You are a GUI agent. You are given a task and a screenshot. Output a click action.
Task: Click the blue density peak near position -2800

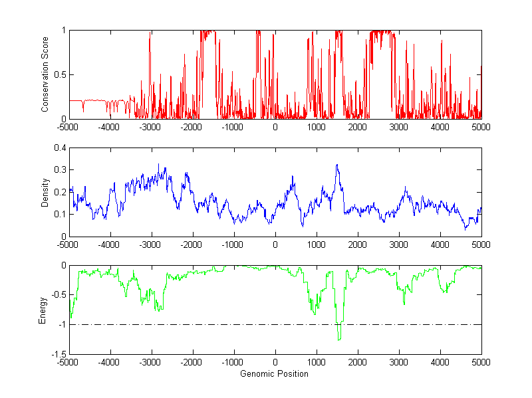pos(158,165)
